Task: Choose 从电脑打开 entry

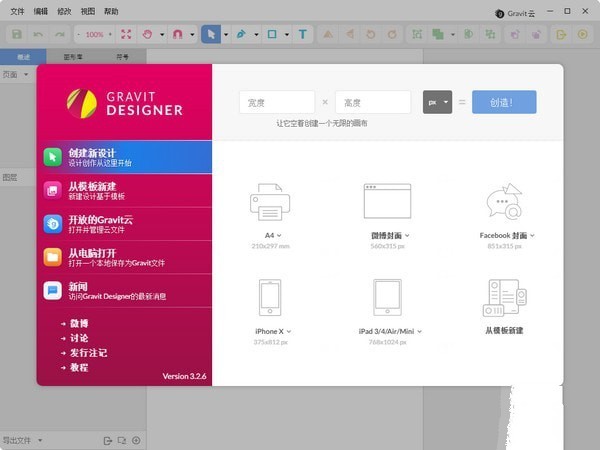Action: click(124, 257)
